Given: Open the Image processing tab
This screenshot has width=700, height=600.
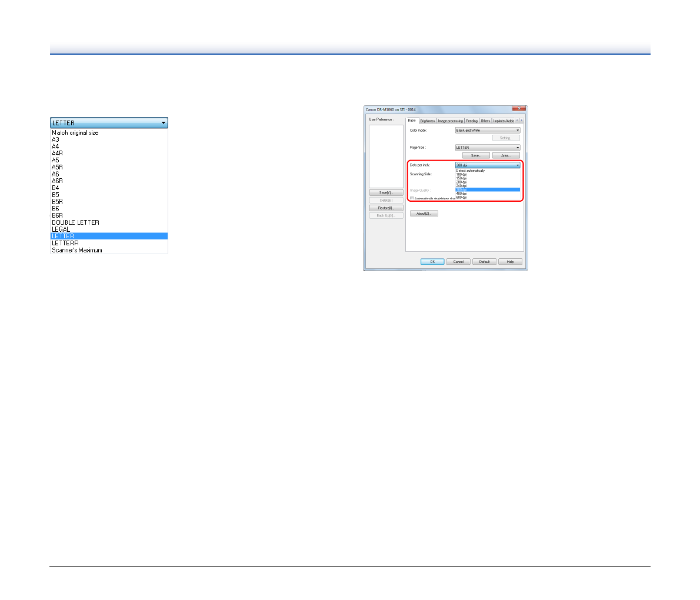Looking at the screenshot, I should click(x=450, y=121).
